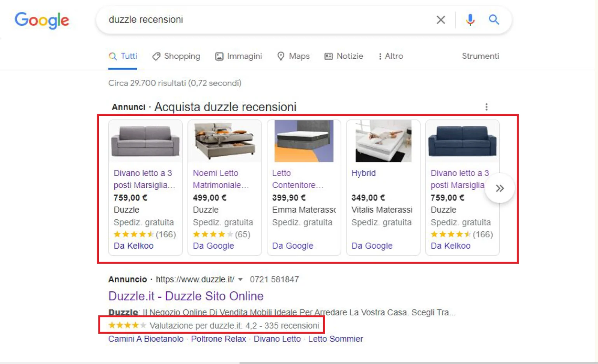Go to the Maps tab

click(x=294, y=56)
